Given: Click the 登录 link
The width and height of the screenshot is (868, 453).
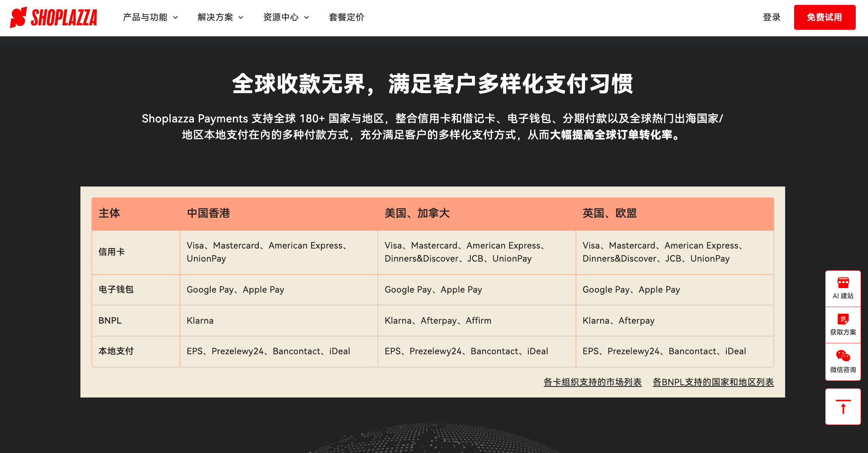Looking at the screenshot, I should [772, 18].
